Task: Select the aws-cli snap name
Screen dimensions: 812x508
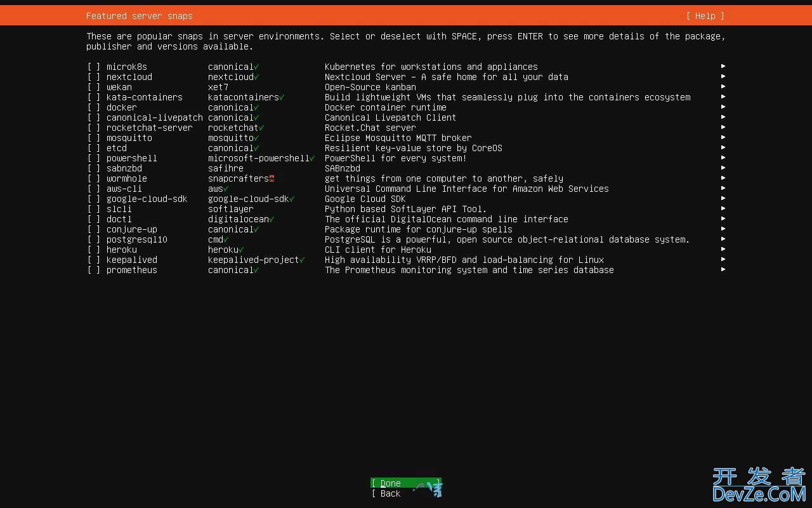Action: click(124, 189)
